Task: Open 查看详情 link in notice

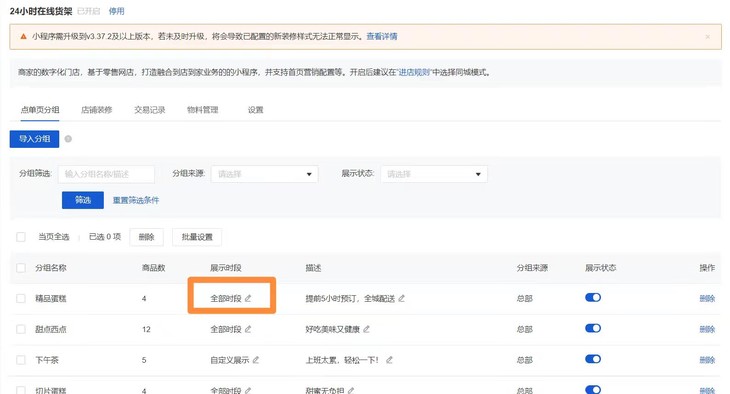Action: pos(382,36)
